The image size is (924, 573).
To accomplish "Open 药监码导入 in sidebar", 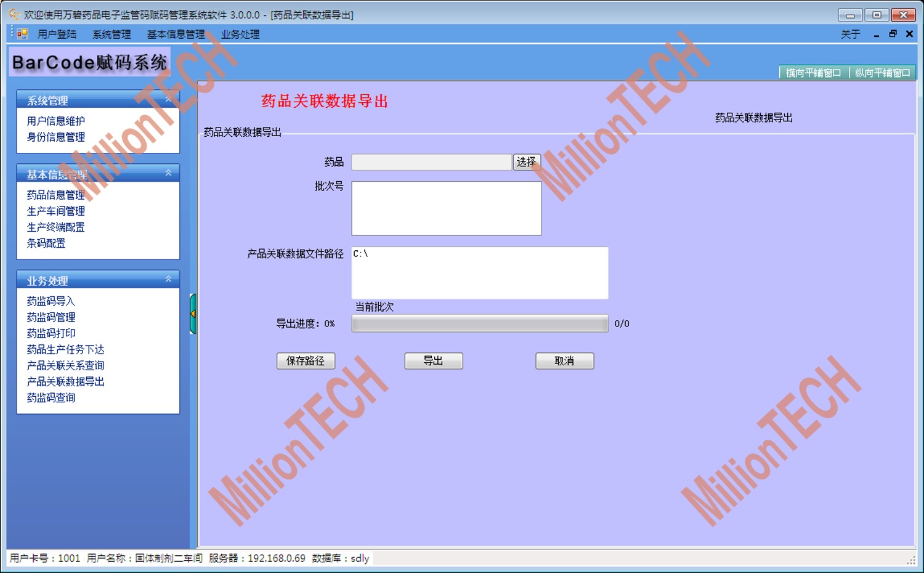I will click(x=51, y=301).
